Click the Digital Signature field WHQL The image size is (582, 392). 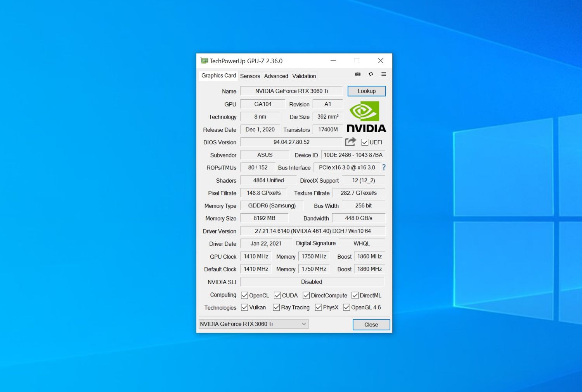tap(362, 243)
